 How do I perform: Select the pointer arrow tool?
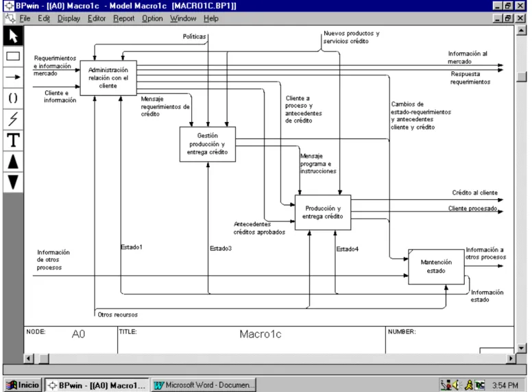click(x=13, y=36)
